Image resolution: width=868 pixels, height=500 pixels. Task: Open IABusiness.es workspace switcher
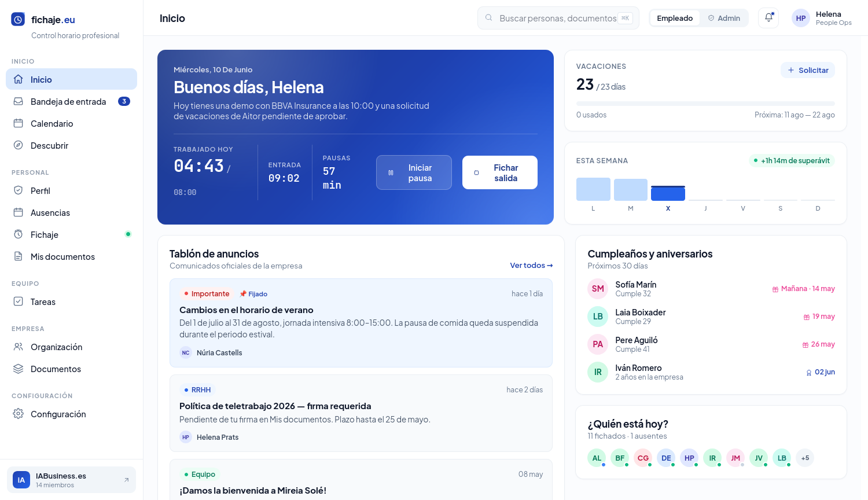[71, 480]
